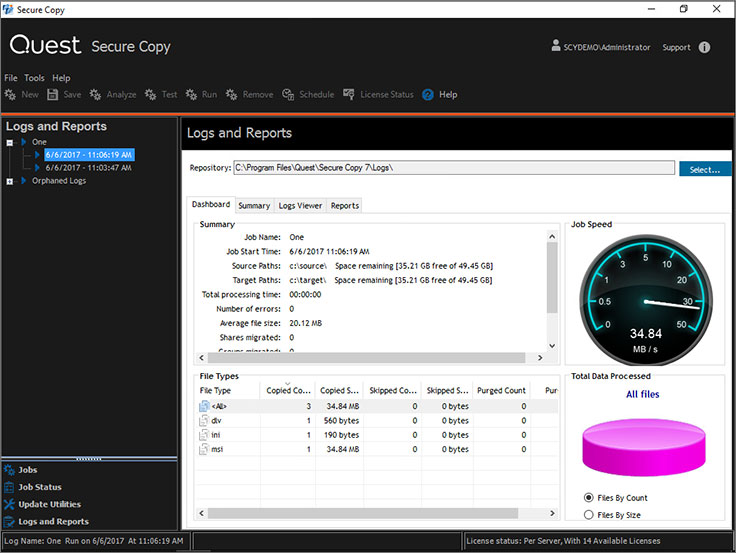Click the Summary panel scroll down arrow
Screen dimensions: 736x553
(x=552, y=346)
